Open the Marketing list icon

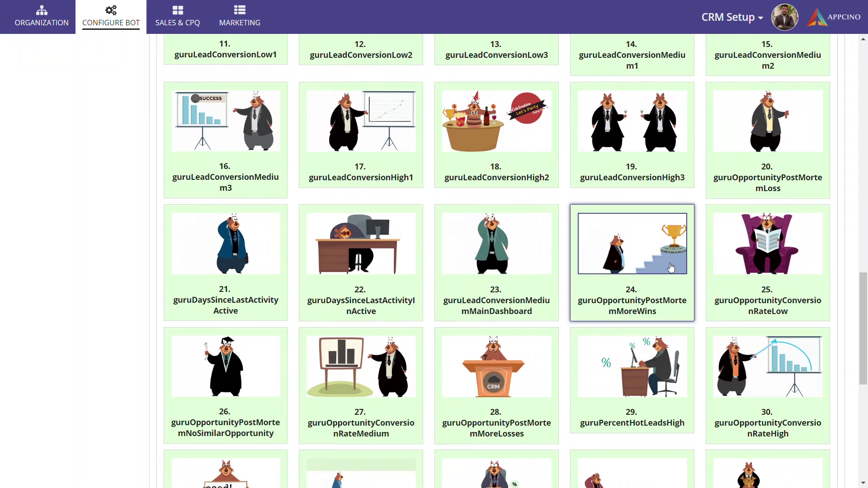pos(240,10)
